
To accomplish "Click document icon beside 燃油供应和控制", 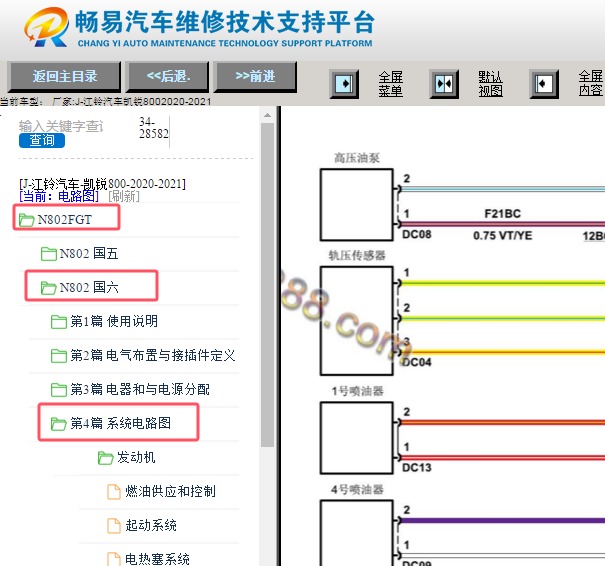I will [x=113, y=492].
